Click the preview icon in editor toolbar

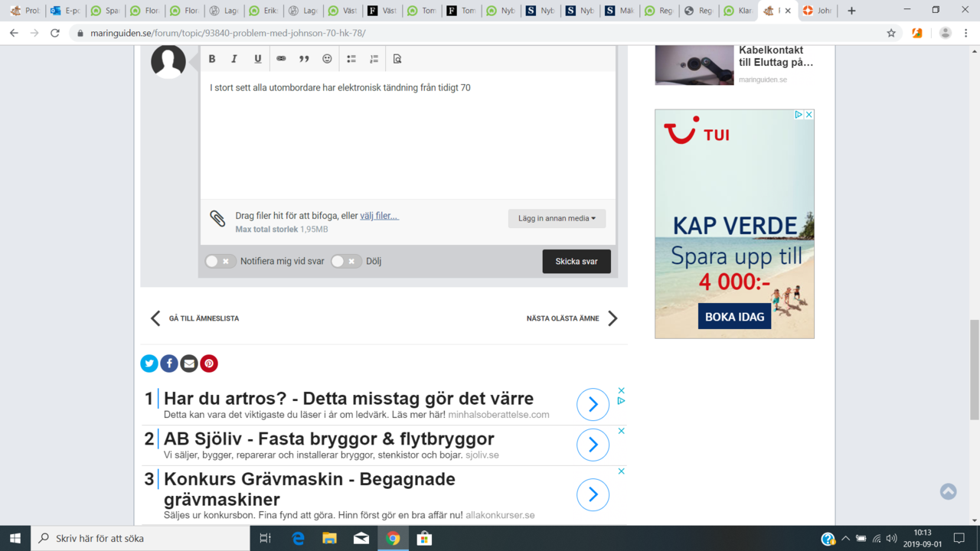(397, 59)
